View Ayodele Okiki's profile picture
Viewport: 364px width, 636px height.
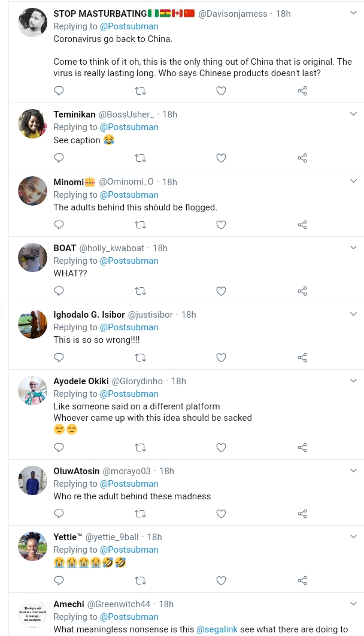[x=32, y=390]
